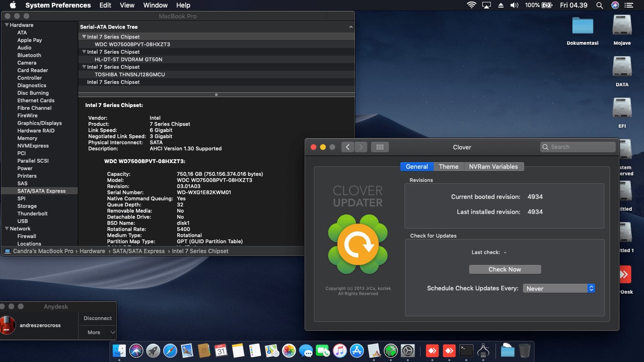Open the Edit menu
Screen dimensions: 644x362
coord(105,5)
